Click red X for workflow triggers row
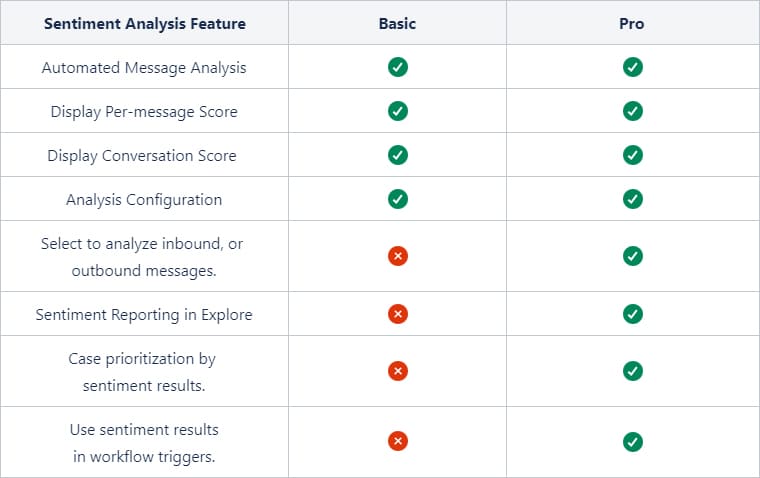Screen dimensions: 760x478 [397, 441]
